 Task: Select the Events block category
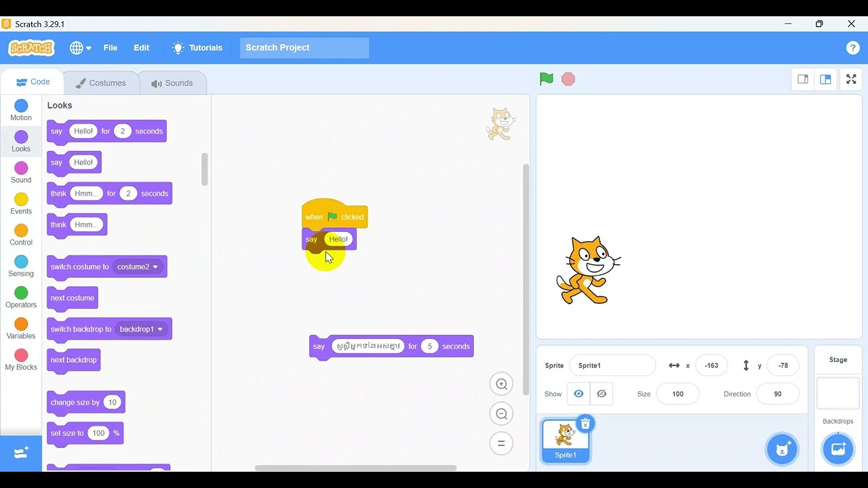point(21,204)
